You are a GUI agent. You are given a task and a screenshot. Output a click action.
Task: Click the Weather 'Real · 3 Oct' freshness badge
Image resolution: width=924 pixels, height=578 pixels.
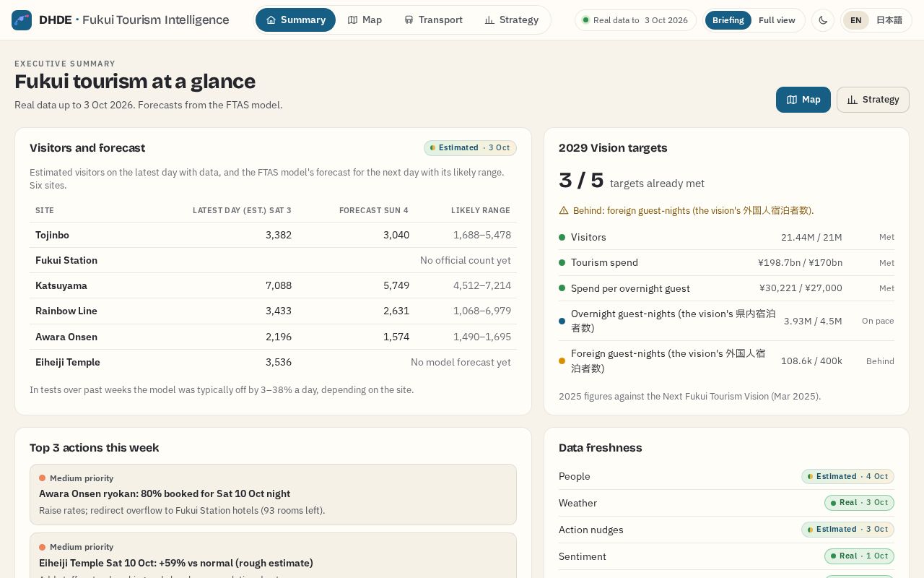pos(859,503)
